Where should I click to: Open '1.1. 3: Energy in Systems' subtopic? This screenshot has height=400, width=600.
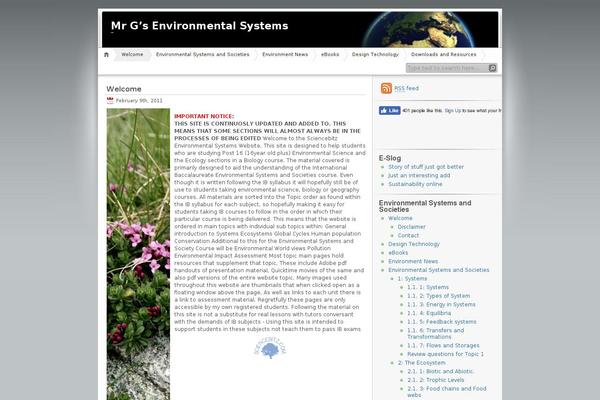tap(442, 305)
